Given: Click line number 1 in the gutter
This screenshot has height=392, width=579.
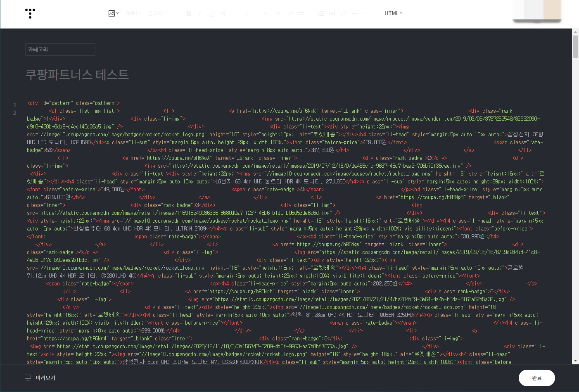Looking at the screenshot, I should tap(15, 105).
